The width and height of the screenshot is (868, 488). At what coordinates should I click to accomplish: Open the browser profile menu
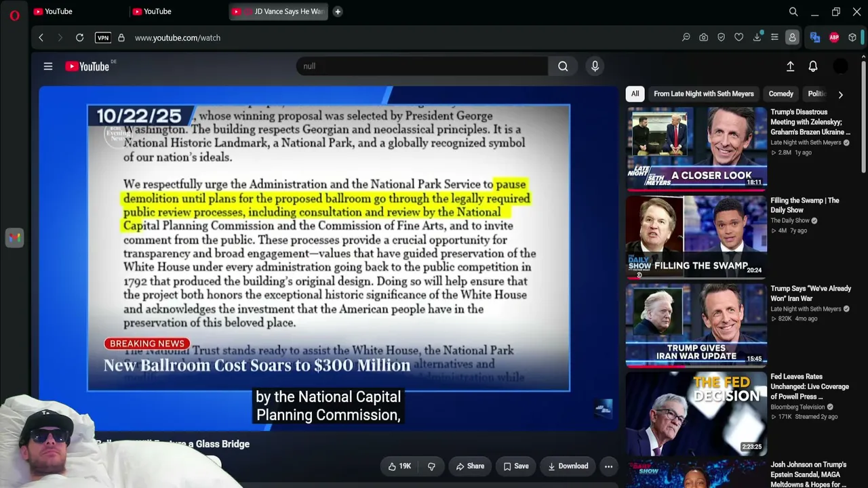click(792, 38)
